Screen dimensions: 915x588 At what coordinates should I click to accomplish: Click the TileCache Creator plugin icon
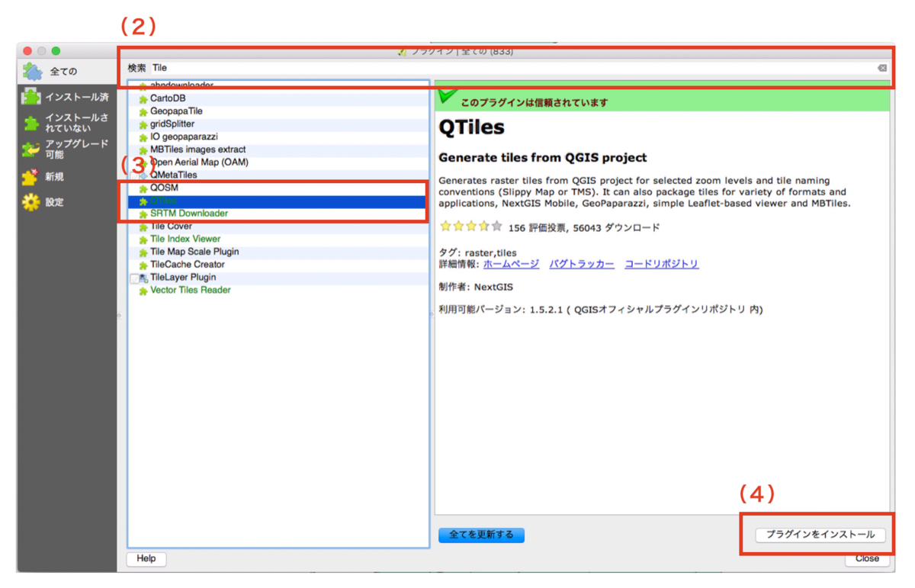coord(143,265)
